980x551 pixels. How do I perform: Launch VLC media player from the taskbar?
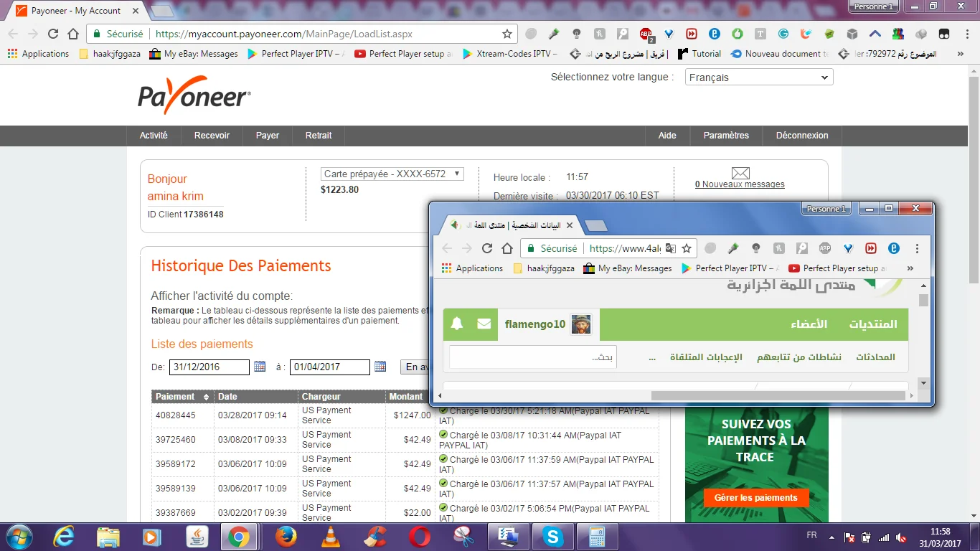(330, 537)
